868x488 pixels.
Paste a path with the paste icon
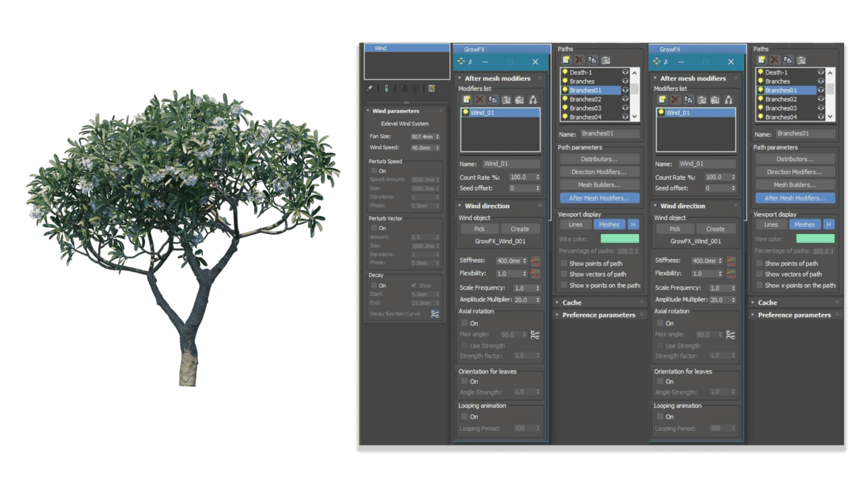[x=606, y=60]
